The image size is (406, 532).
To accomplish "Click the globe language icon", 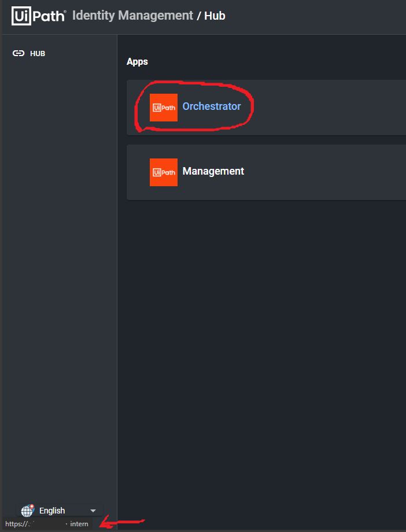I will point(28,510).
